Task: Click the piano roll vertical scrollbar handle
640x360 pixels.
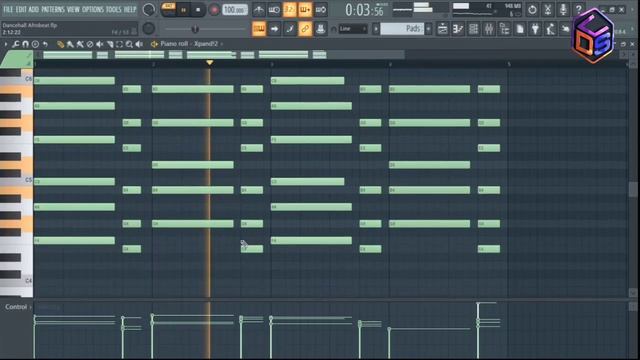Action: [x=633, y=190]
